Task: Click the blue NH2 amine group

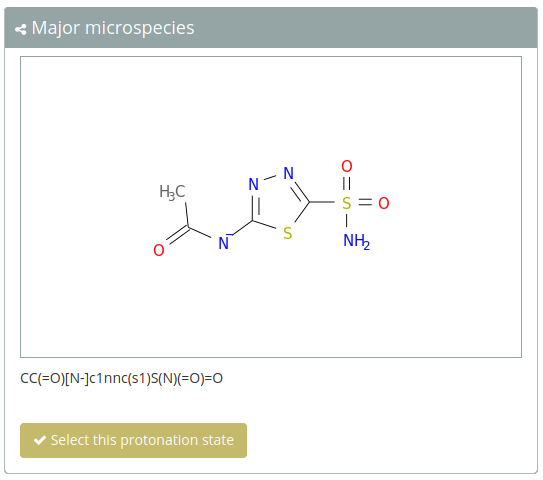Action: pos(356,241)
